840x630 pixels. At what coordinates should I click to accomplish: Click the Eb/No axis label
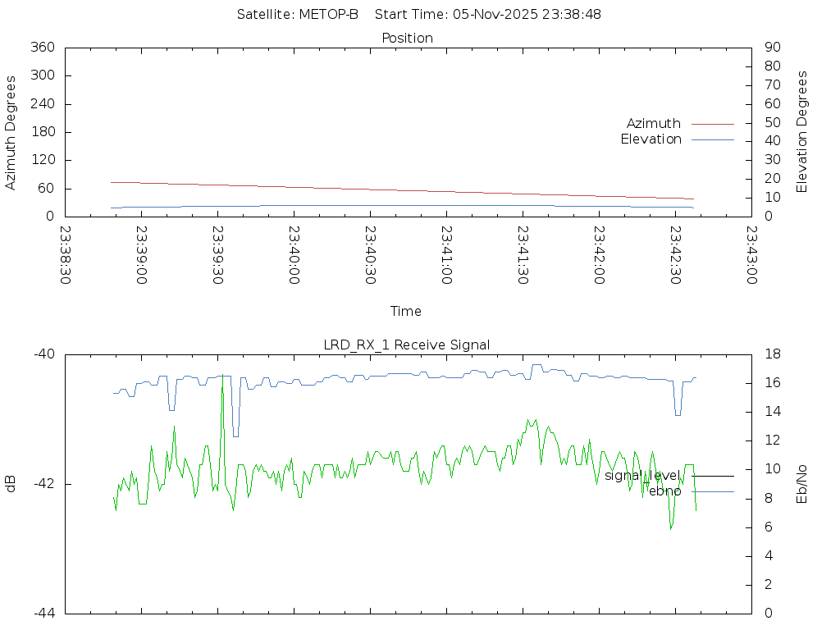(802, 484)
